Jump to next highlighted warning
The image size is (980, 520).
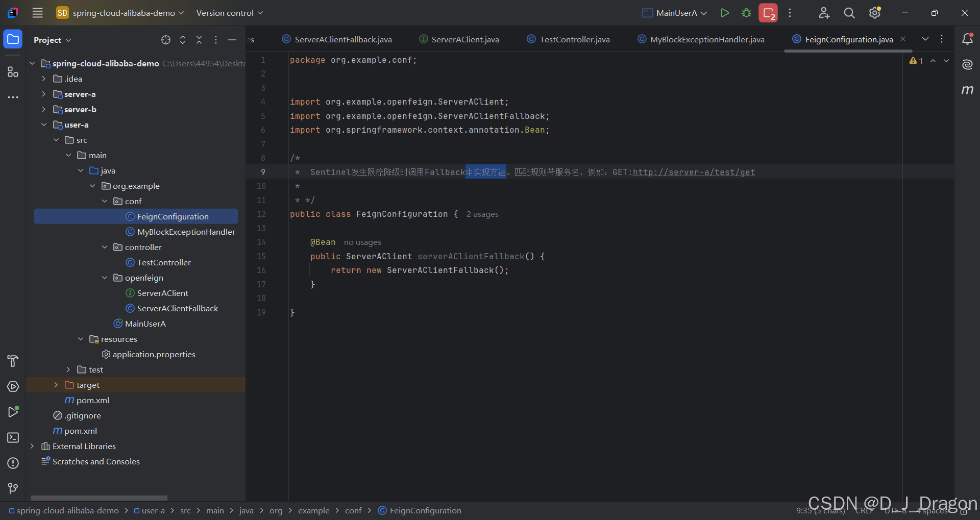(946, 61)
